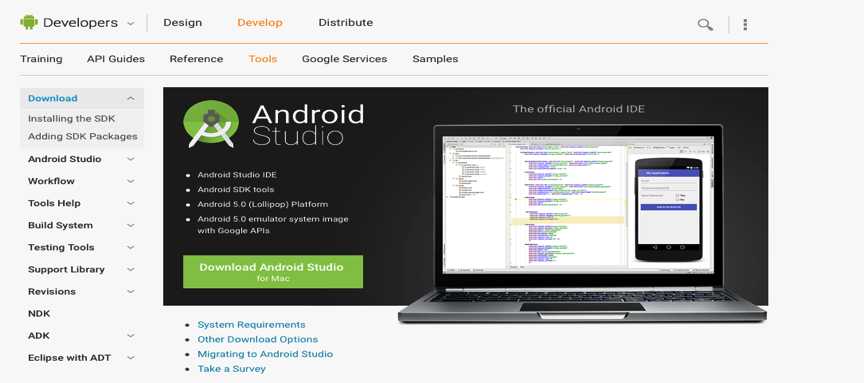Open ADK sidebar item
Viewport: 864px width, 383px height.
click(39, 336)
